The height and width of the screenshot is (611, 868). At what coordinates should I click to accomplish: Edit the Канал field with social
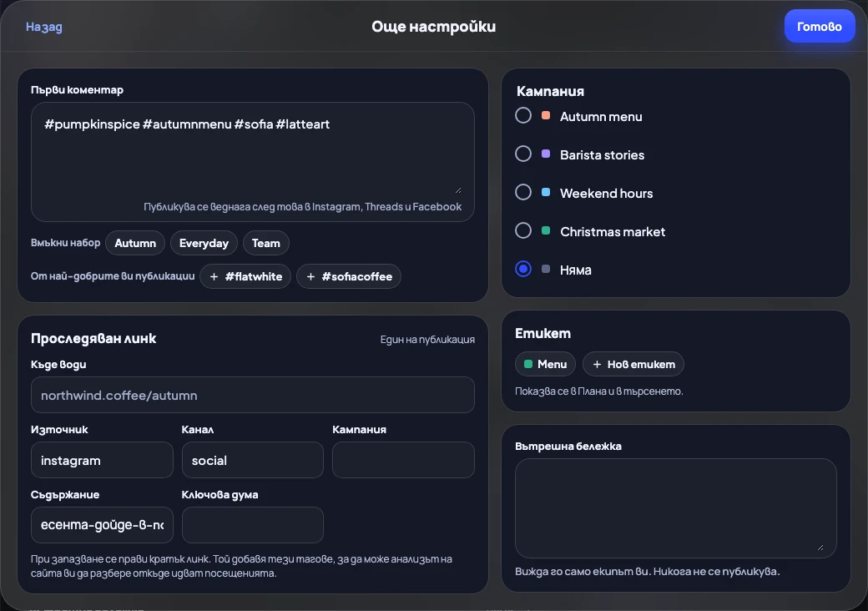pyautogui.click(x=252, y=460)
